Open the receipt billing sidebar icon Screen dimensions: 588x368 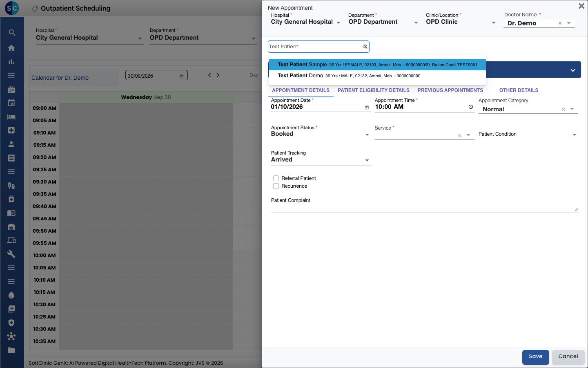[11, 158]
